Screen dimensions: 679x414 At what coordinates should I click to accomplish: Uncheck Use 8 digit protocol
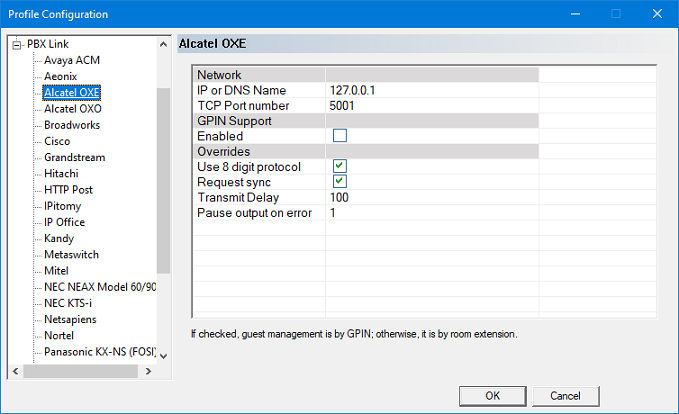[340, 166]
